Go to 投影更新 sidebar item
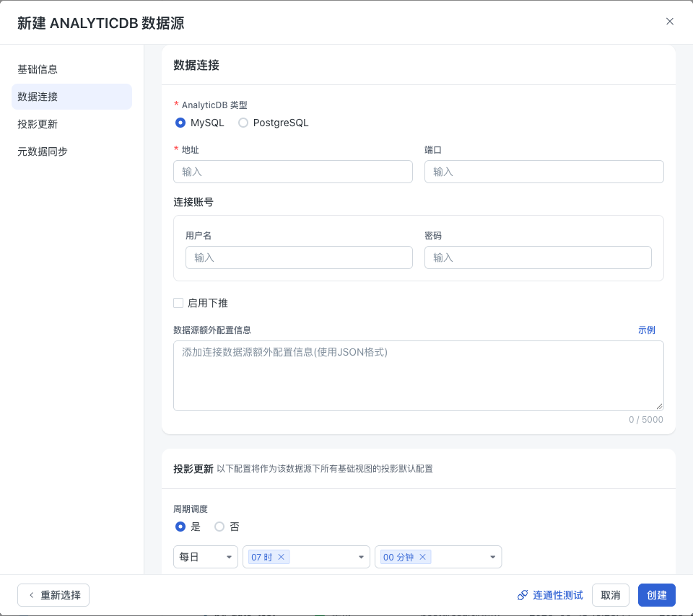This screenshot has width=693, height=616. click(x=38, y=124)
